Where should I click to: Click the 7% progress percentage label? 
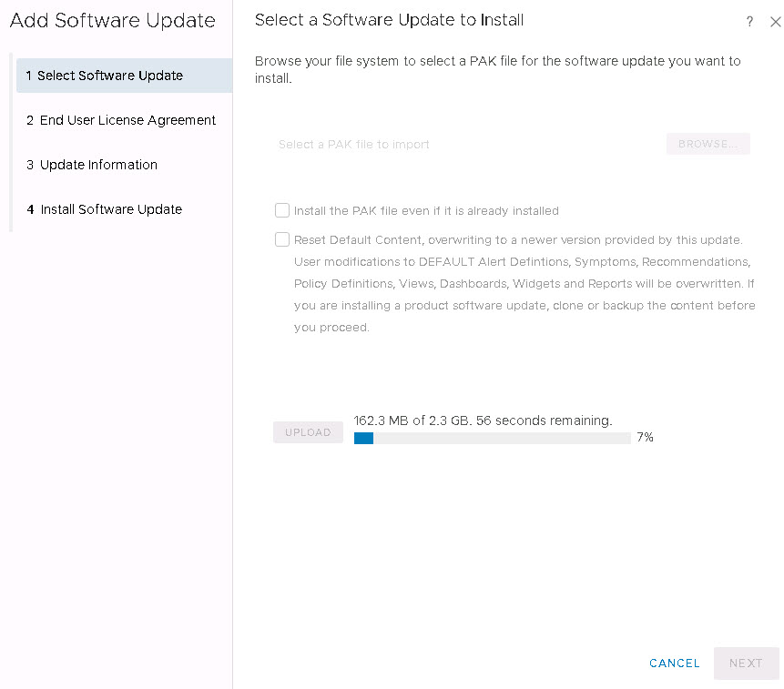click(x=645, y=437)
